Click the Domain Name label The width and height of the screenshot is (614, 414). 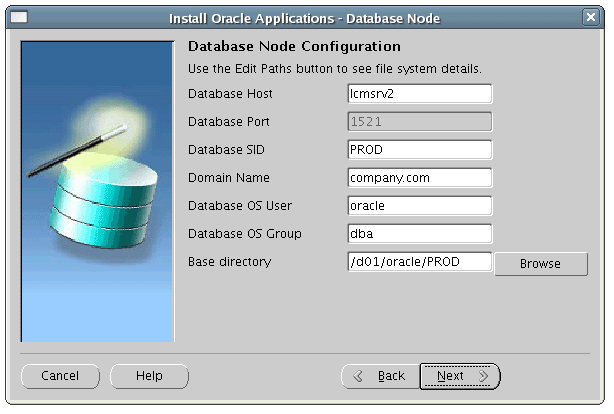(x=229, y=178)
